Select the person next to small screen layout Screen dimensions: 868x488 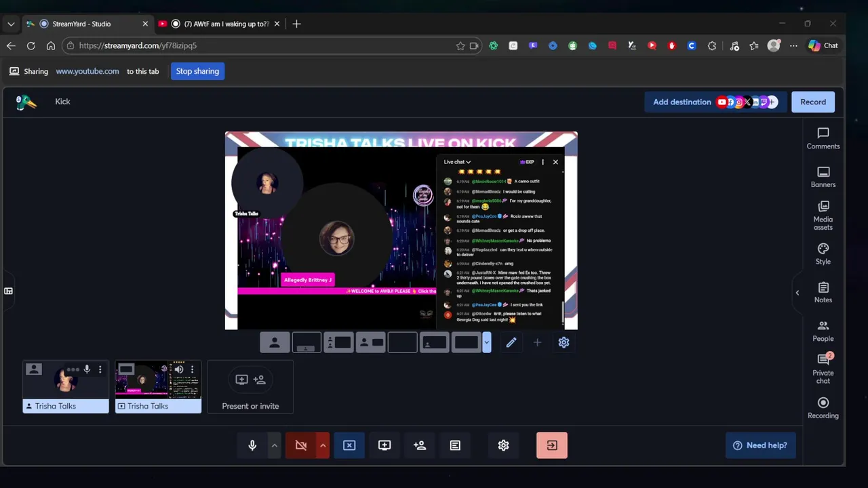point(370,342)
